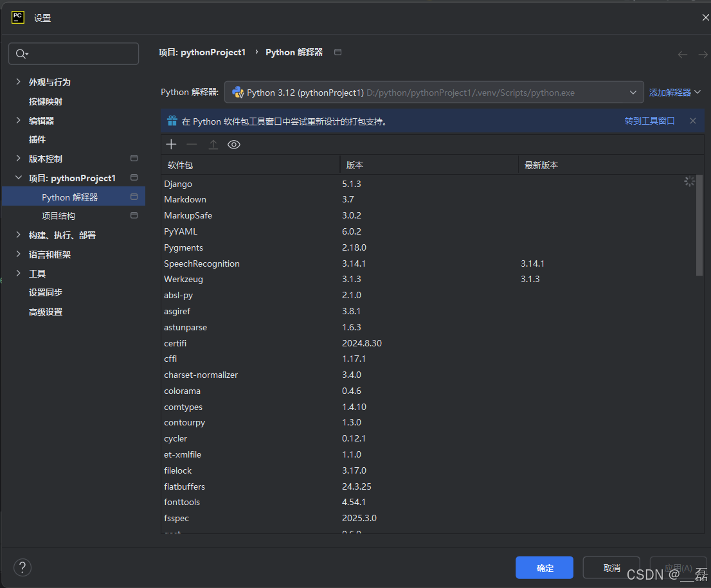711x588 pixels.
Task: Select the SpeechRecognition package row
Action: tap(428, 263)
